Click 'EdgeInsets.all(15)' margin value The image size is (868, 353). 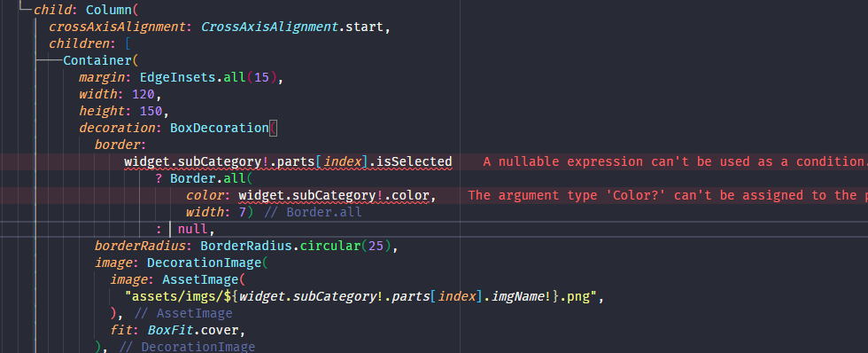pos(207,77)
